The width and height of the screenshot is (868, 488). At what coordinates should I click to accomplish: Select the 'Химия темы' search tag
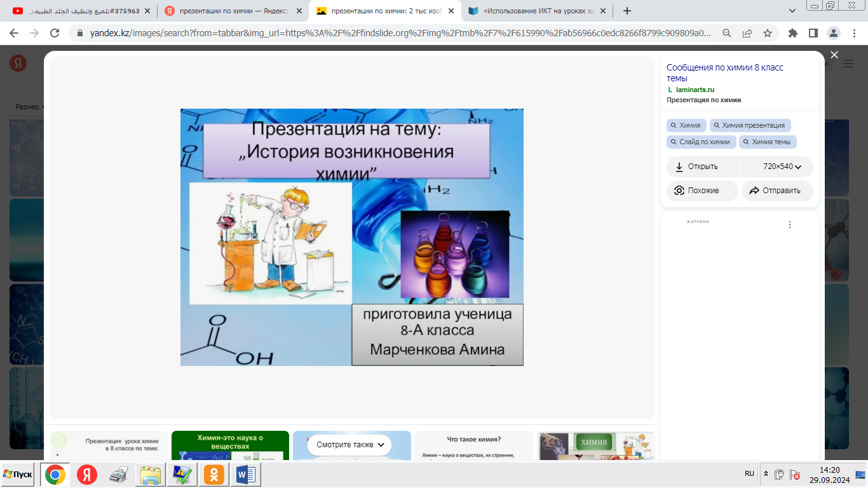click(768, 142)
